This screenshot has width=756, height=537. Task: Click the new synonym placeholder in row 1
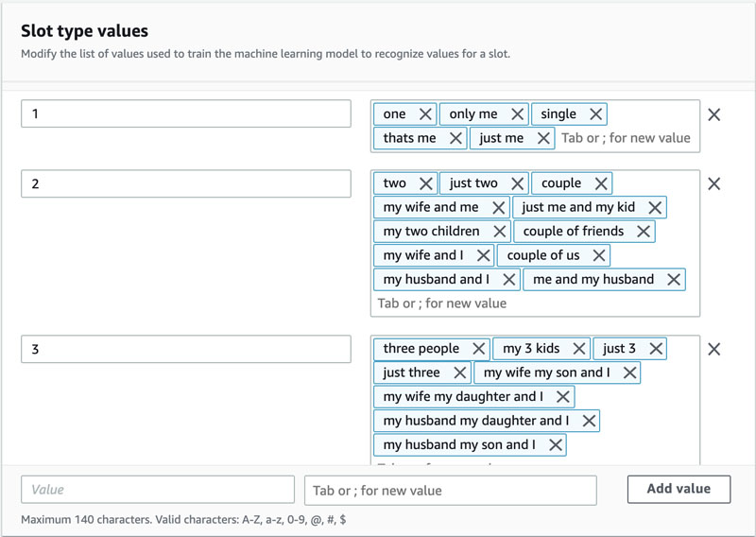626,138
